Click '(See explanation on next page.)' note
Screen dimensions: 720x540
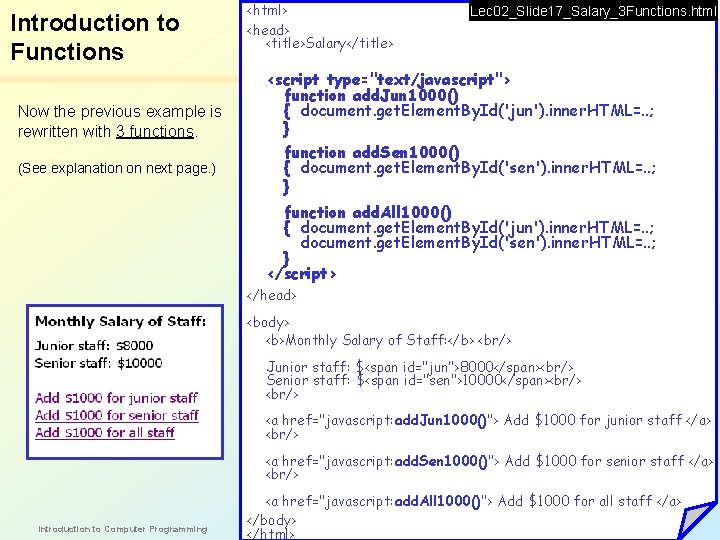pos(117,169)
